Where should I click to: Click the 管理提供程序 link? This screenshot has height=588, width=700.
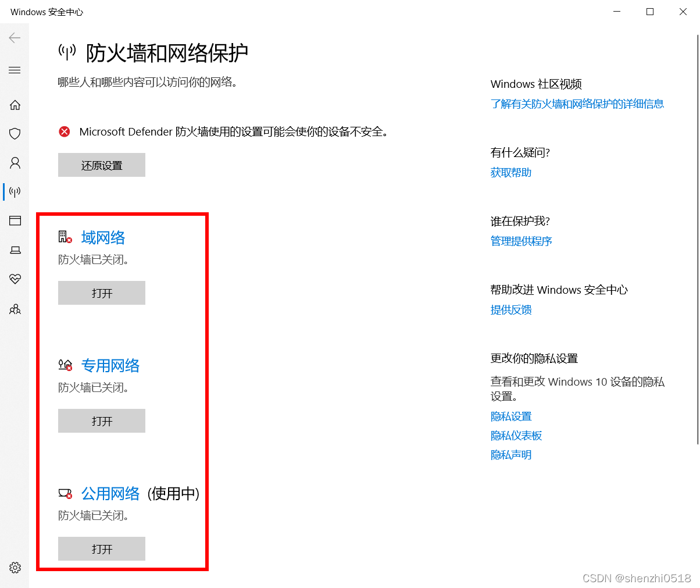pos(522,241)
